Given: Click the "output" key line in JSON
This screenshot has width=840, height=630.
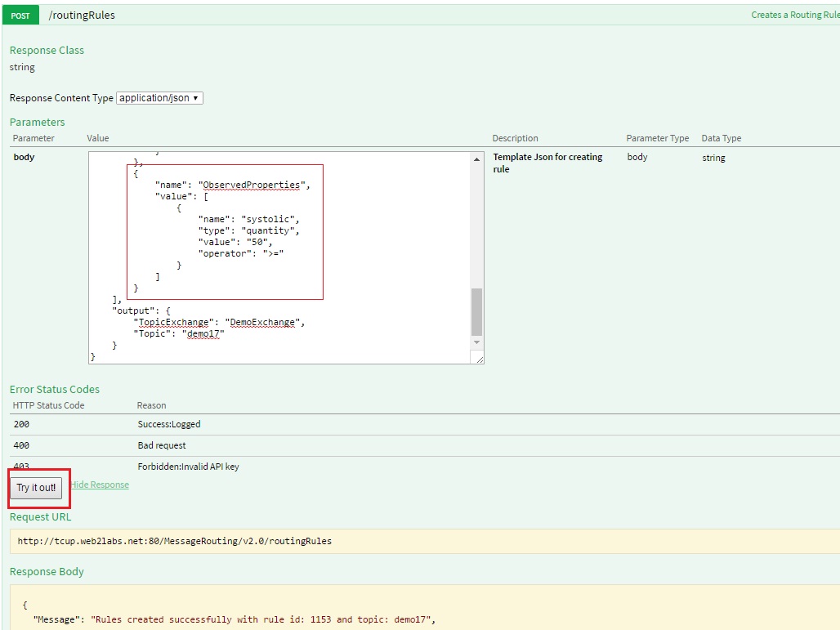Looking at the screenshot, I should (x=141, y=311).
